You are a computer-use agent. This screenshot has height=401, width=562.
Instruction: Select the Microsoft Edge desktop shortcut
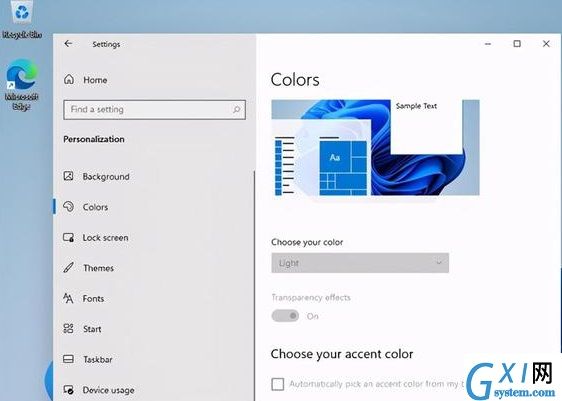(22, 85)
